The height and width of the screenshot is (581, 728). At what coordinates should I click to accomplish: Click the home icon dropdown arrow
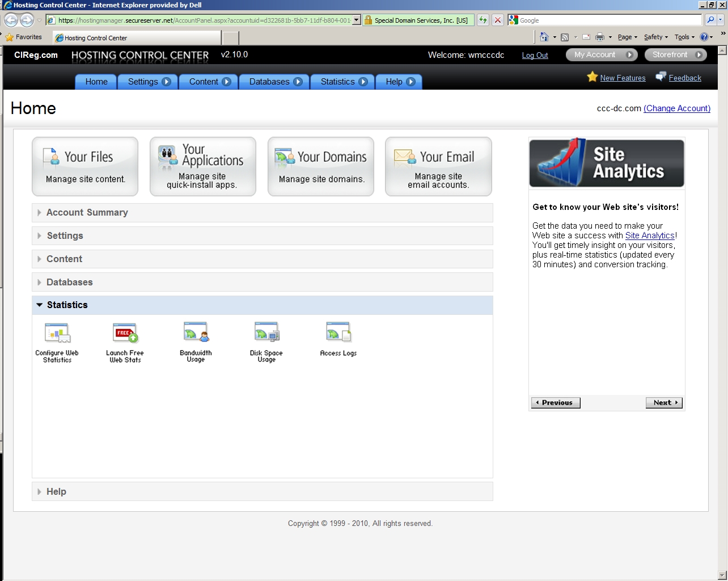point(555,37)
